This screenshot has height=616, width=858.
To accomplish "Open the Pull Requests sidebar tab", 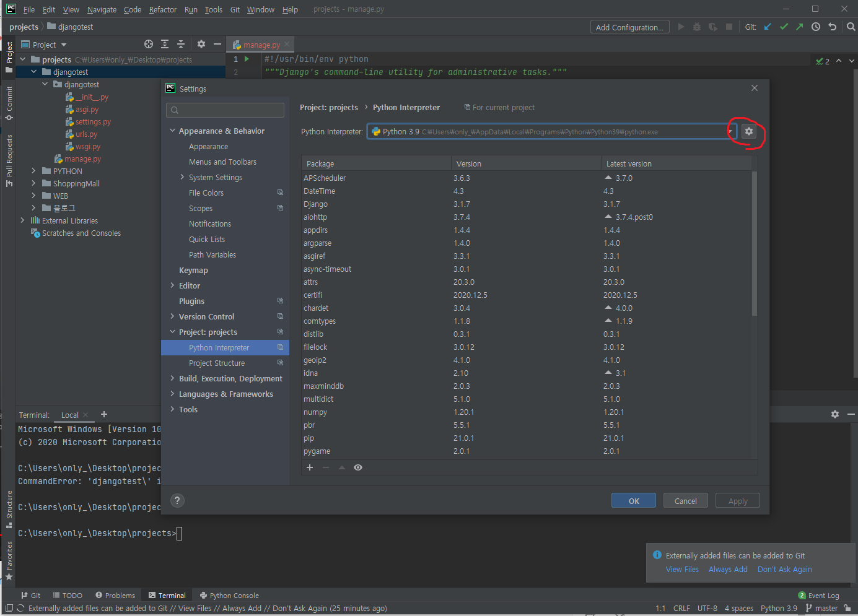I will pos(9,160).
